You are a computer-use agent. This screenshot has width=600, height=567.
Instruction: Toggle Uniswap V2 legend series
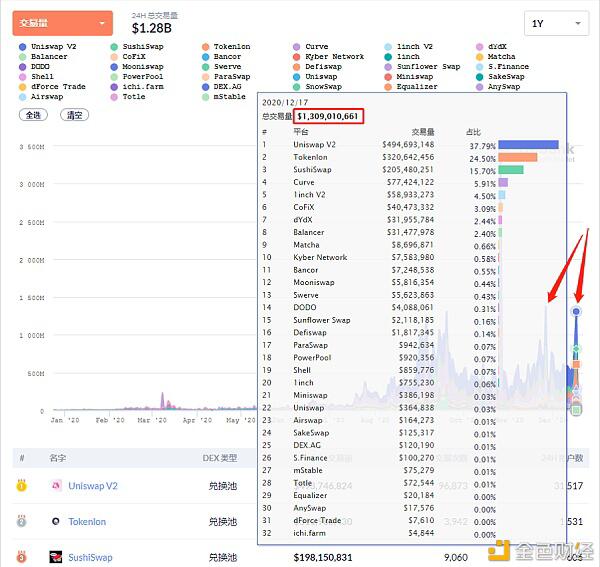click(48, 47)
